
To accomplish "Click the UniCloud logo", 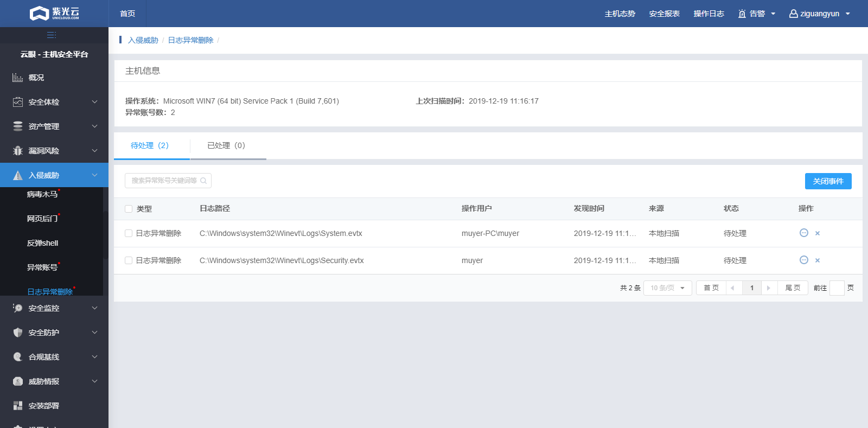I will (54, 13).
